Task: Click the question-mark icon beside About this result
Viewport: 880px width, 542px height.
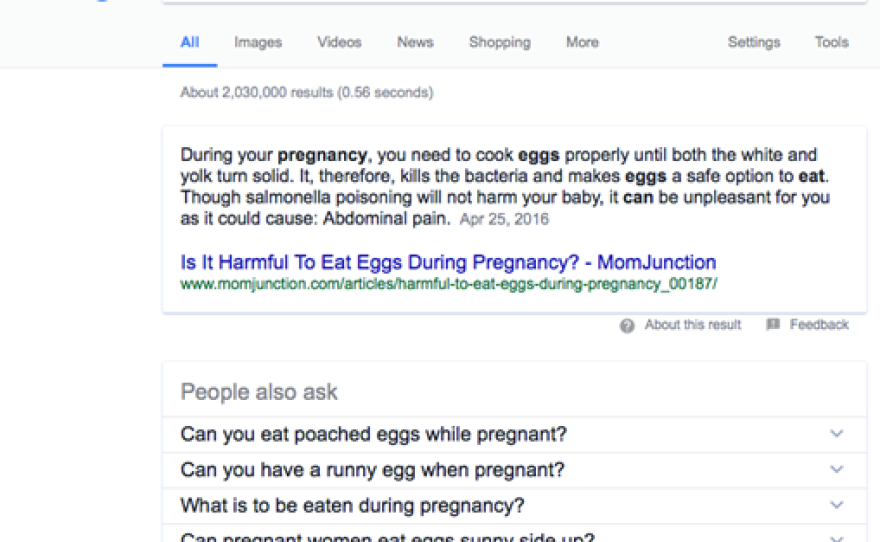Action: click(627, 326)
